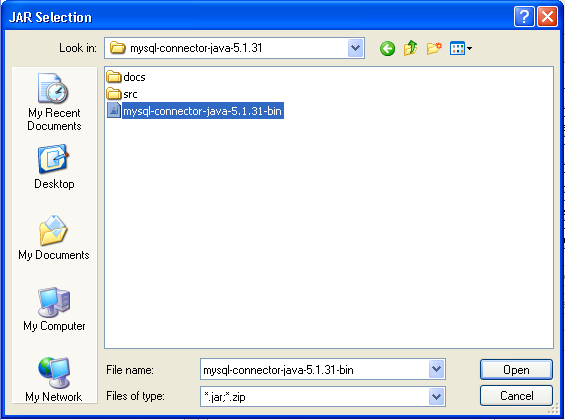Open the View menu icon

(x=461, y=48)
